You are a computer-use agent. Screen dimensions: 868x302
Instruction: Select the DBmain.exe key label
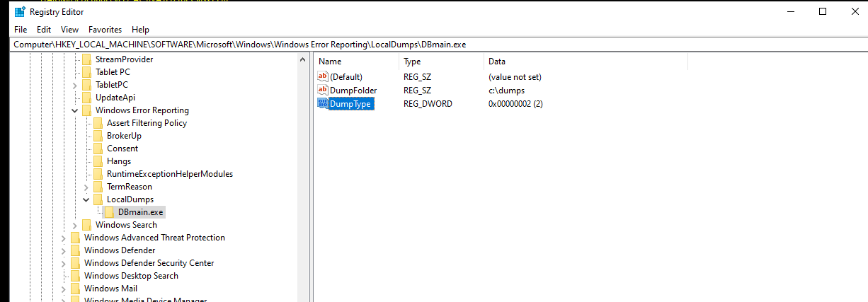(x=141, y=212)
